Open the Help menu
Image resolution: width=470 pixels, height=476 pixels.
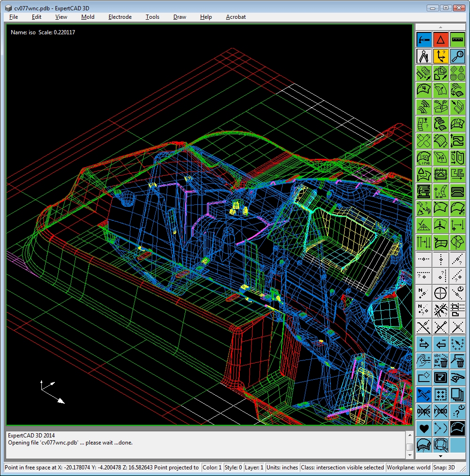click(206, 17)
